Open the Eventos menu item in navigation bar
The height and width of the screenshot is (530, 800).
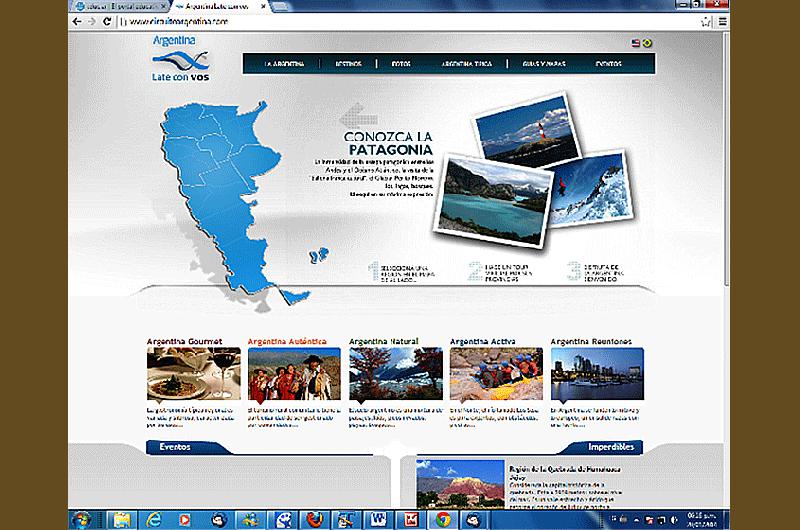(x=608, y=64)
